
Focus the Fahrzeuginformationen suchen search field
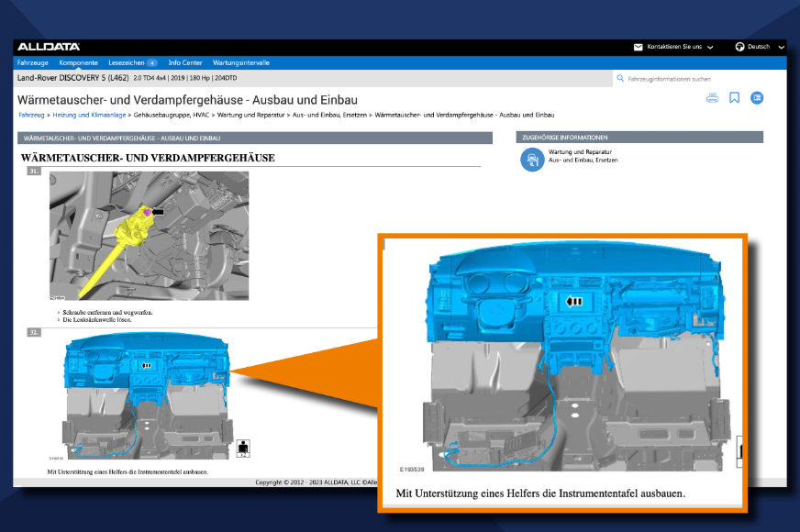pos(699,79)
